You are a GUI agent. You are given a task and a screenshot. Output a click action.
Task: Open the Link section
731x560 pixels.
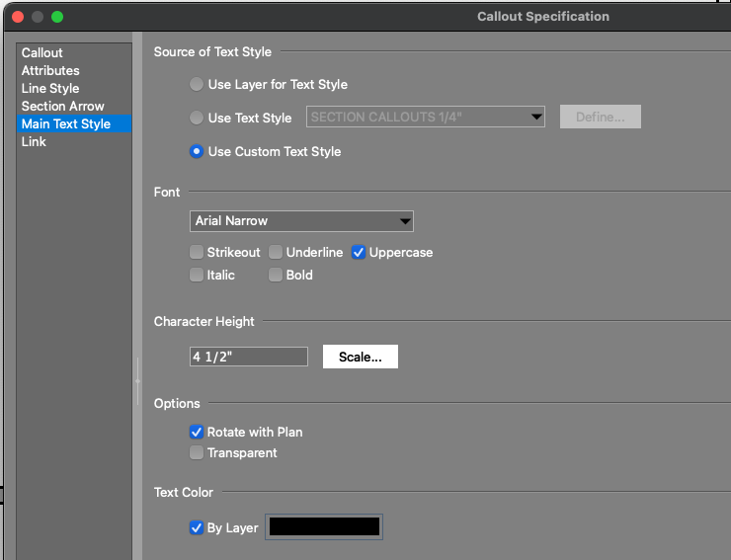34,141
